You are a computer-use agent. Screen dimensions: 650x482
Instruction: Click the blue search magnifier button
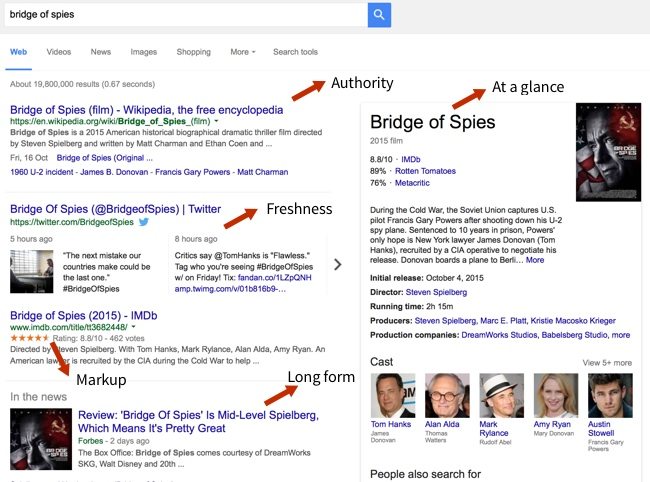coord(379,14)
